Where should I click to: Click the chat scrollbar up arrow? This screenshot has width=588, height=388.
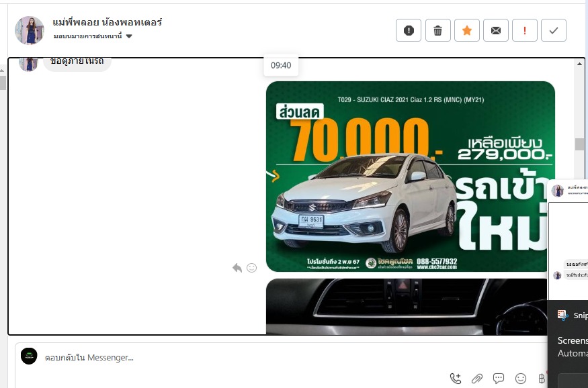pos(579,64)
